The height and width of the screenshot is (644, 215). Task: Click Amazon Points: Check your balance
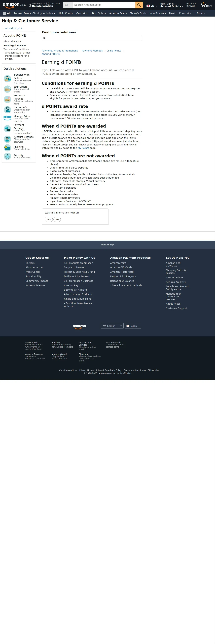coord(34,13)
